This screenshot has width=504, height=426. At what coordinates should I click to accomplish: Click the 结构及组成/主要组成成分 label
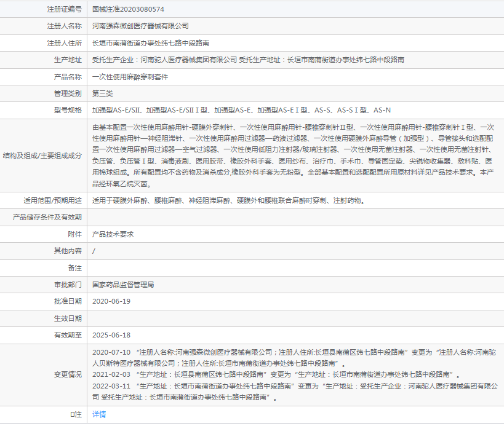(42, 156)
